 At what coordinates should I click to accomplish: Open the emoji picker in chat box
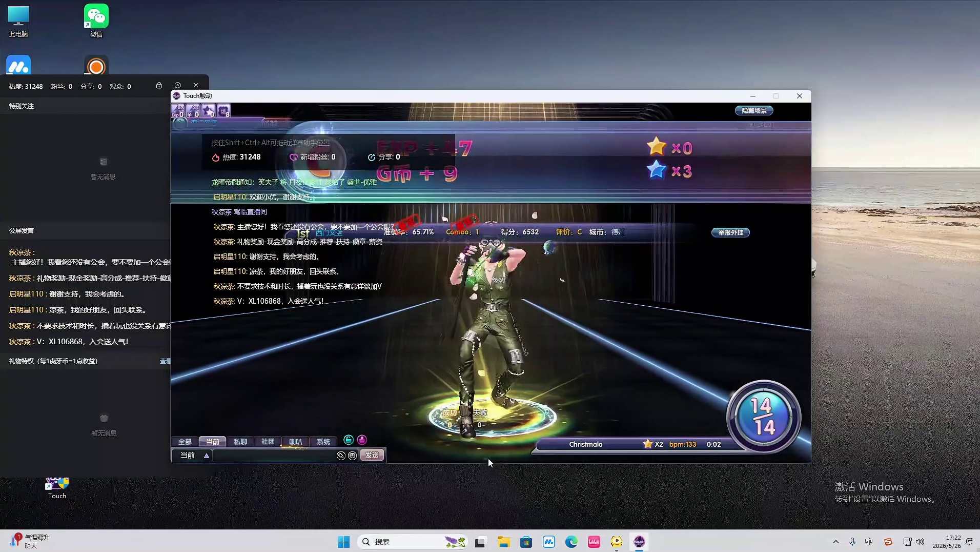point(353,456)
